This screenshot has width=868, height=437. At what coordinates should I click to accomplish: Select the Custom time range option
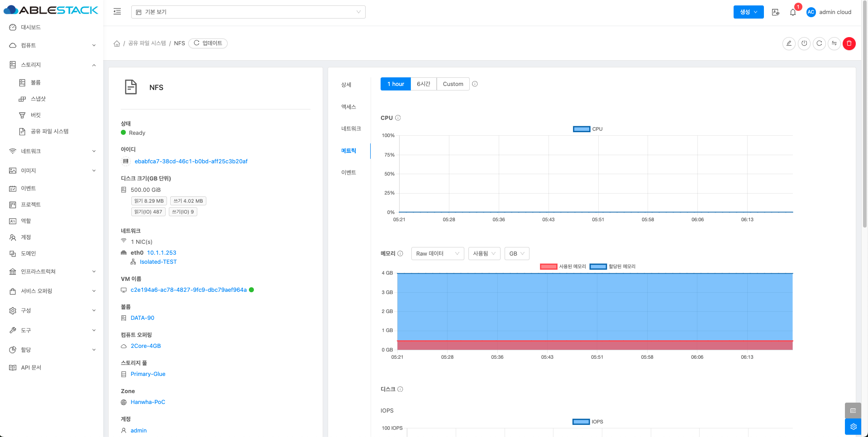(x=453, y=84)
